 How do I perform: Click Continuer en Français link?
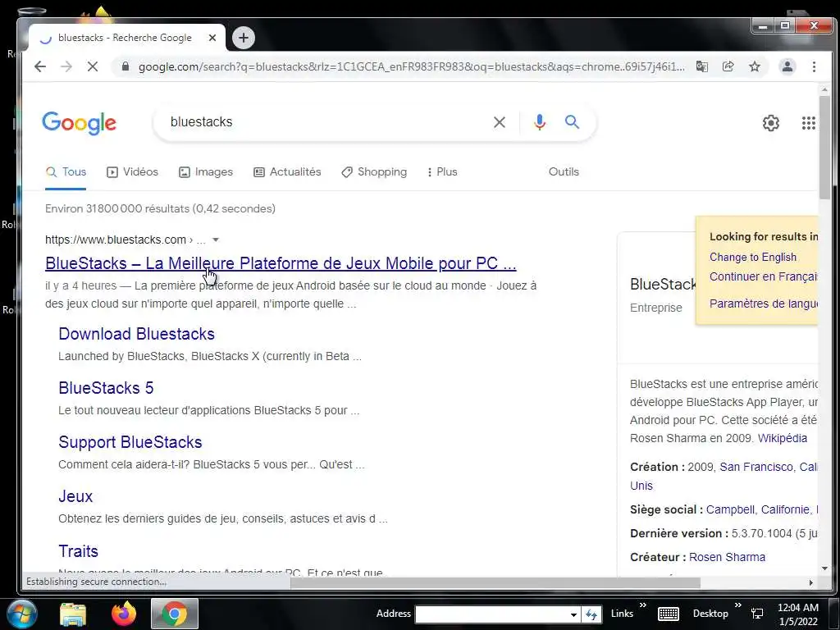[x=764, y=276]
